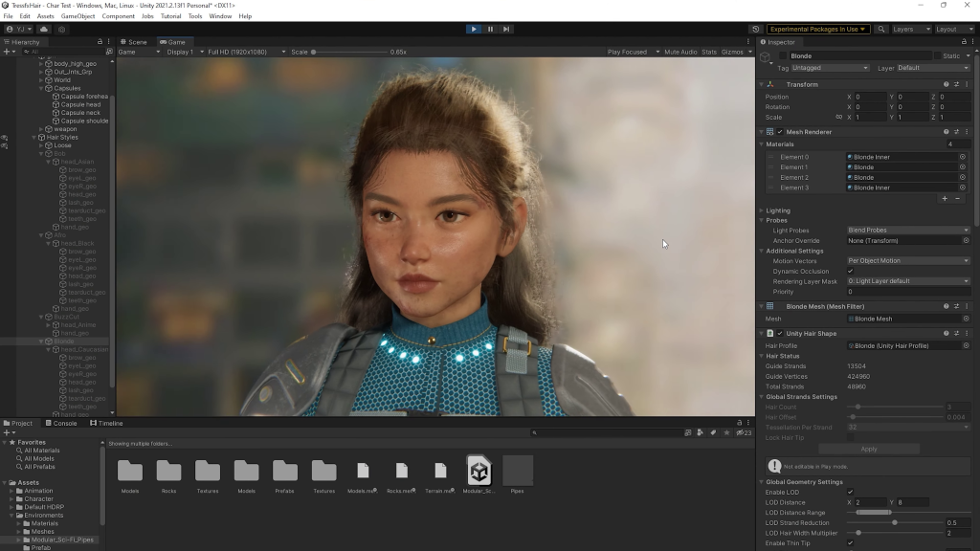
Task: Click the pause button in the toolbar
Action: point(490,29)
